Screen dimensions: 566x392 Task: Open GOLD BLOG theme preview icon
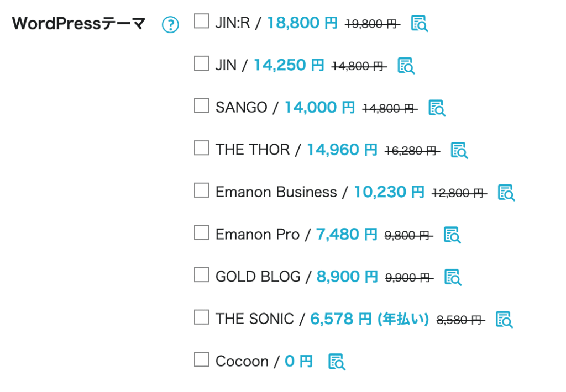[453, 277]
